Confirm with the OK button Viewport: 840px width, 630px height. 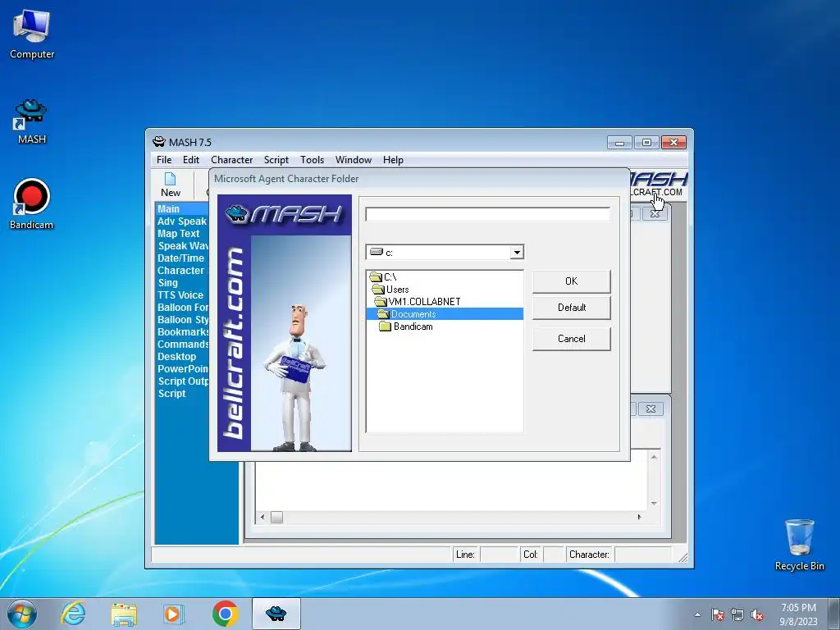pos(572,281)
